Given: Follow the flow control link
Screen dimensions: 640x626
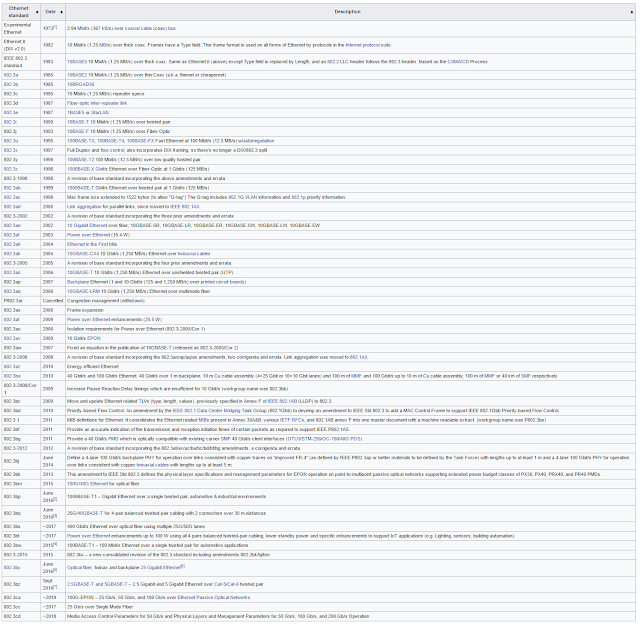Looking at the screenshot, I should 112,150.
